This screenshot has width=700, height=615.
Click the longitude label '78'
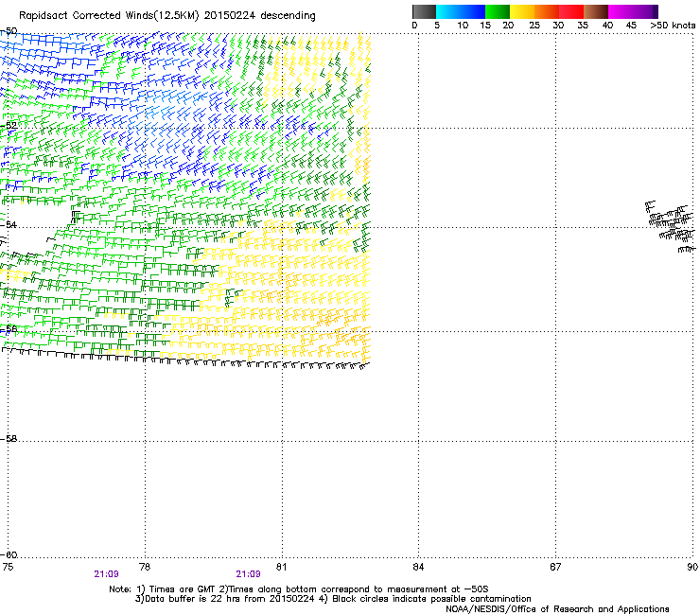click(145, 567)
